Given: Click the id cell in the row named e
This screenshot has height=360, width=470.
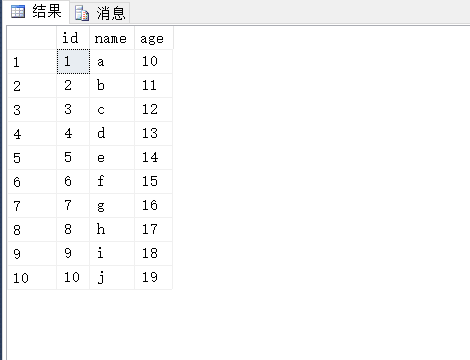Looking at the screenshot, I should point(73,158).
